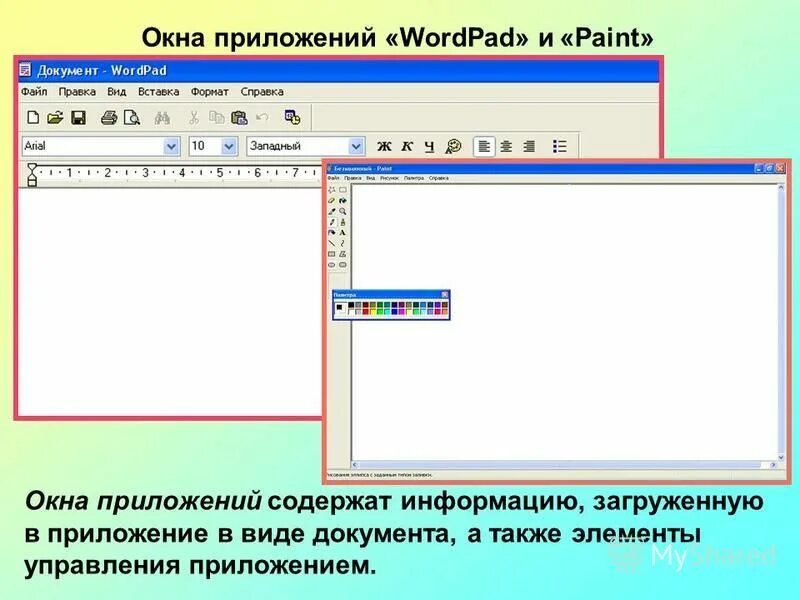
Task: Select the Pencil tool in Paint
Action: 331,222
